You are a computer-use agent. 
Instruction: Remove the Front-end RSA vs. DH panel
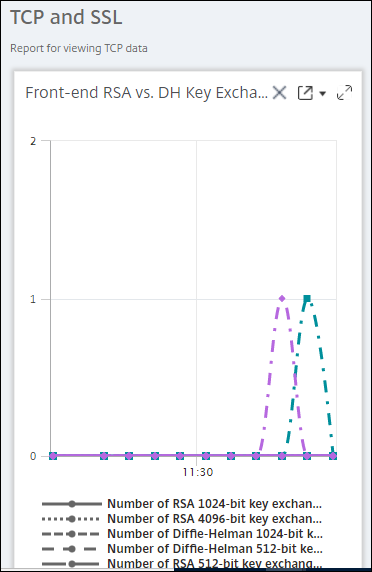(279, 93)
